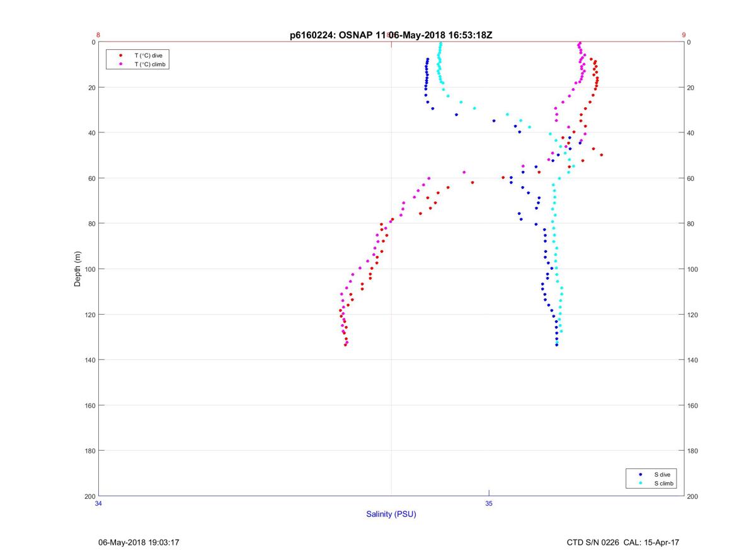
Task: Click the '20' tick on the left depth axis
Action: (91, 88)
